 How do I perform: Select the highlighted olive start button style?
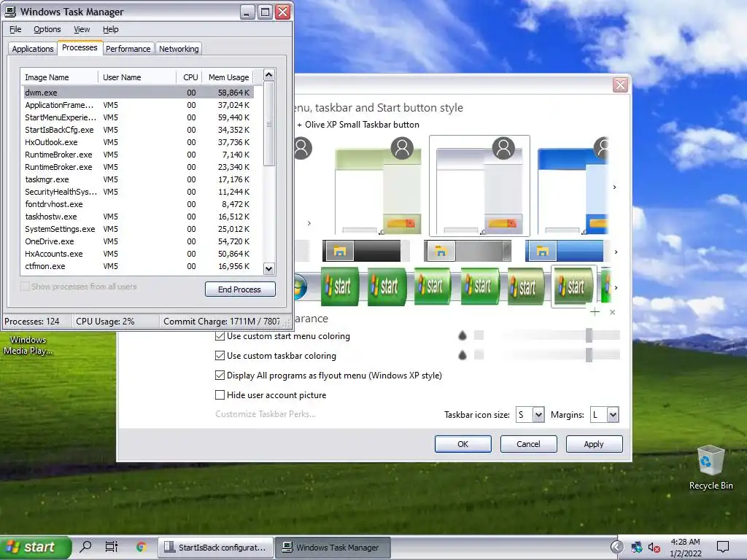point(573,287)
